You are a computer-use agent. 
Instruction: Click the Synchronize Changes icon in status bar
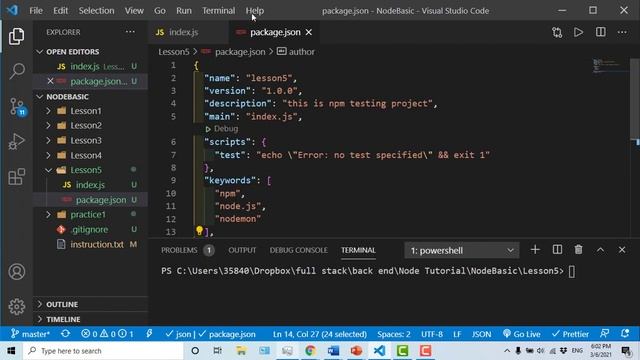[65, 334]
